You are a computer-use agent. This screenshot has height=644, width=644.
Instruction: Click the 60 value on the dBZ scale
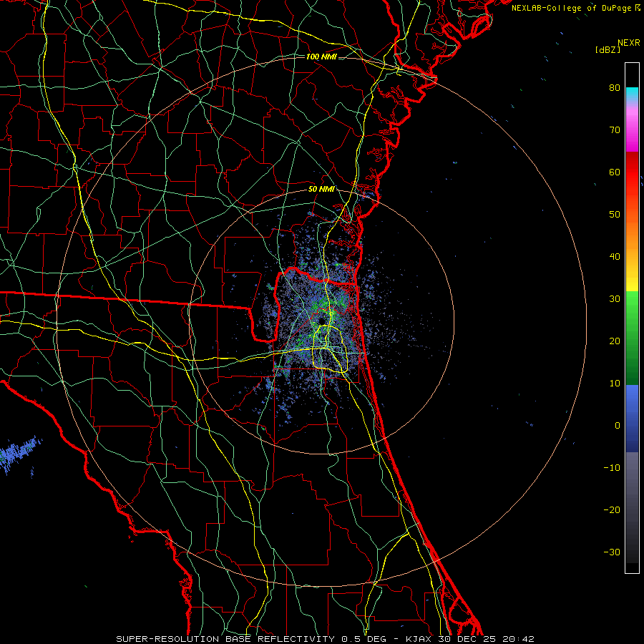pyautogui.click(x=615, y=172)
